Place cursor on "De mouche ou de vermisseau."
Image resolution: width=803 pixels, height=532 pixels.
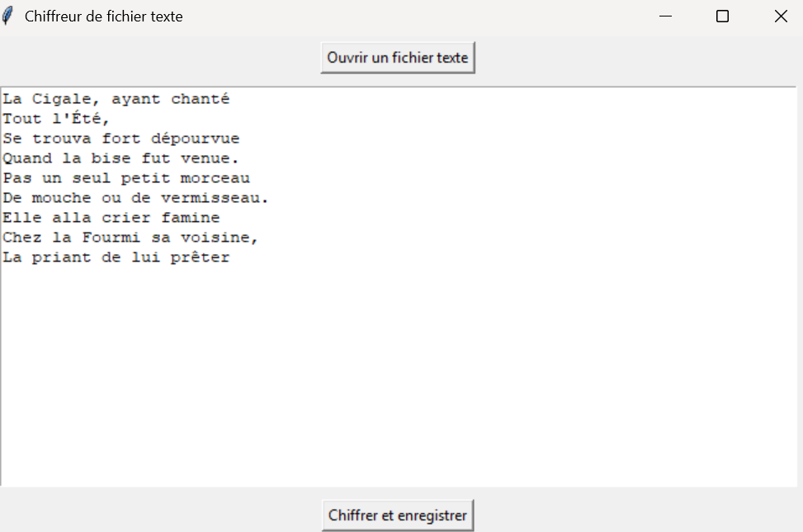135,199
